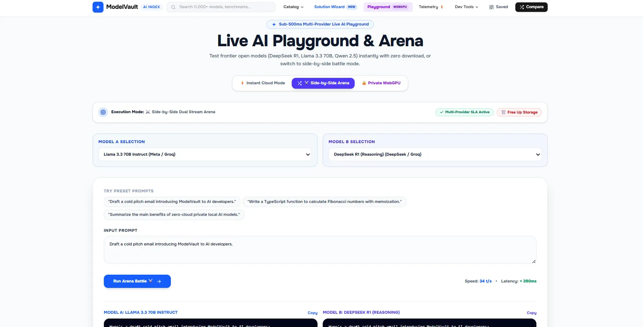Click the Run Arena Battle button
The image size is (644, 327).
[x=137, y=281]
